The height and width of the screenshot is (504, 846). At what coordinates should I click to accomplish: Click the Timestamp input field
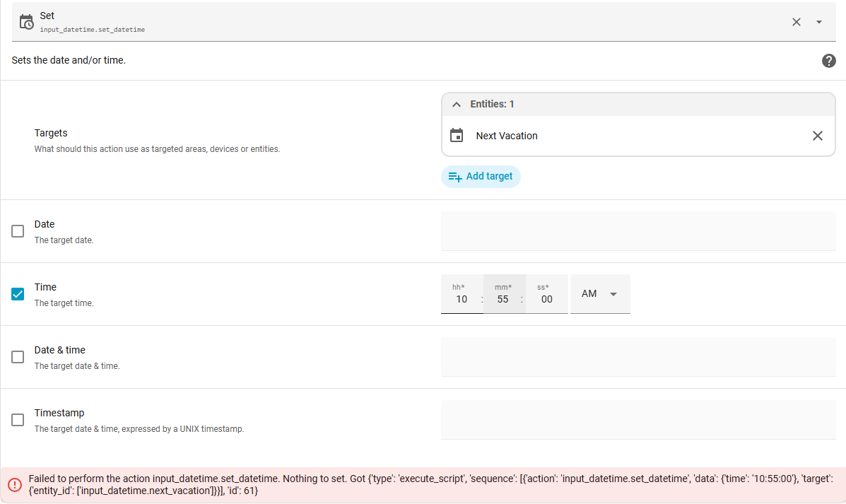point(638,420)
